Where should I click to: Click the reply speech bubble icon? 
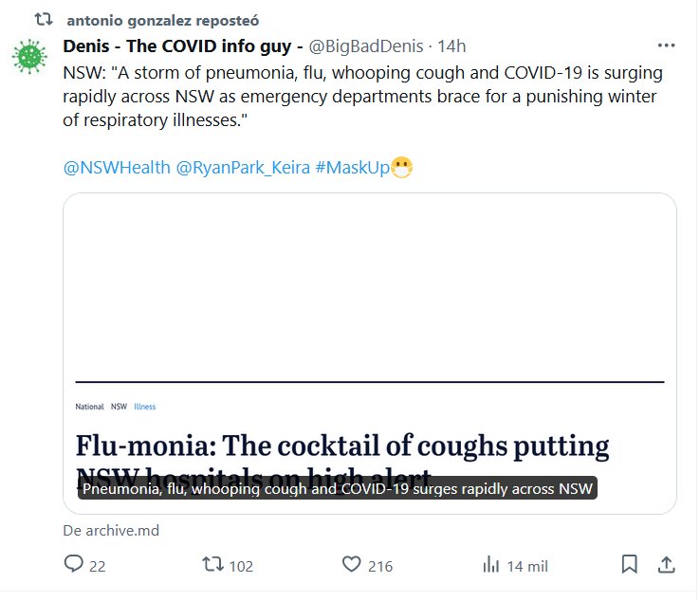[x=74, y=565]
